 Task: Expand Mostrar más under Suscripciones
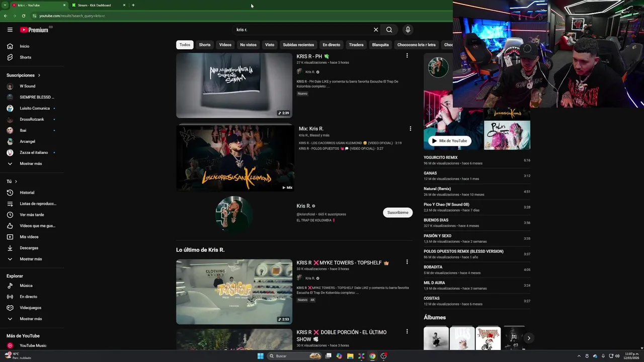pos(32,163)
